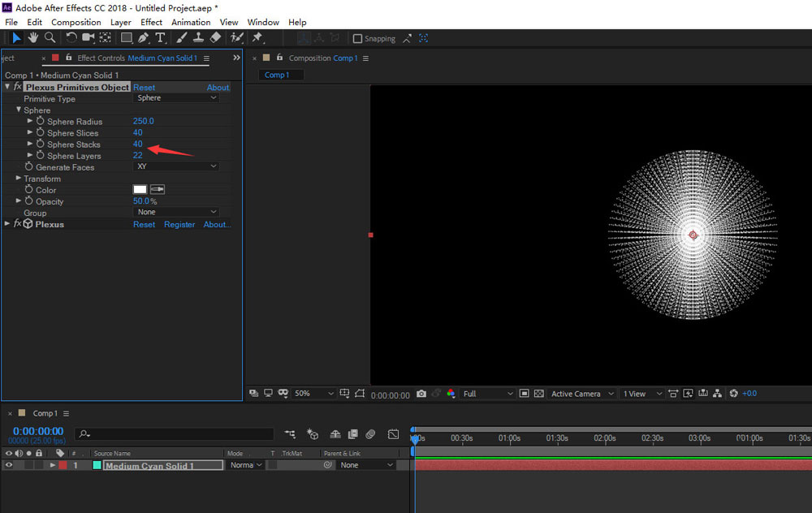The height and width of the screenshot is (513, 812).
Task: Click the white Color swatch
Action: tap(140, 189)
